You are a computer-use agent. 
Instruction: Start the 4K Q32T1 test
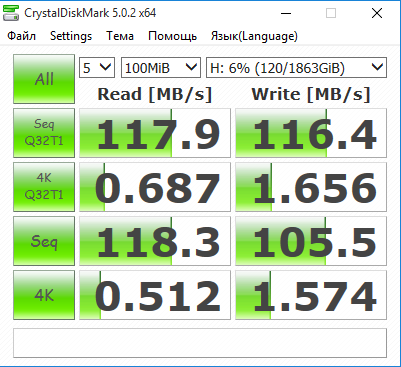(44, 187)
